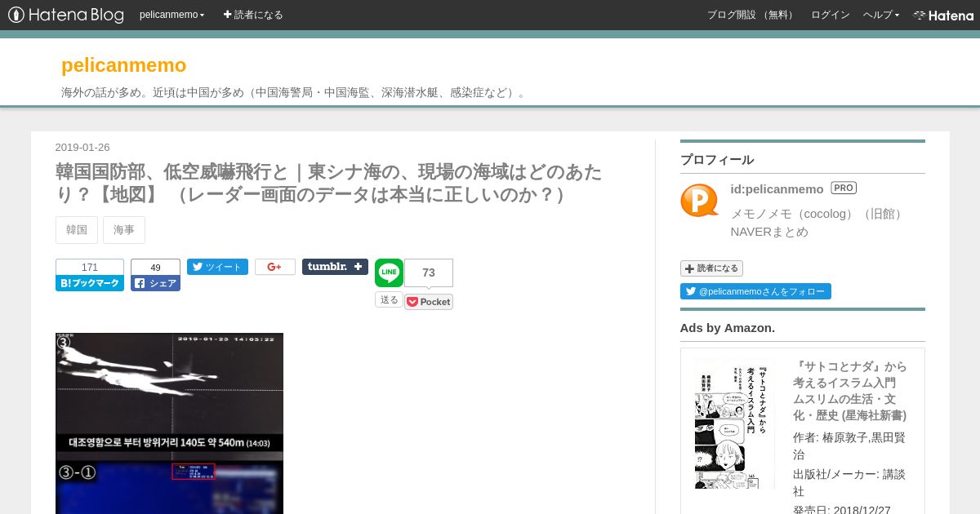The height and width of the screenshot is (514, 980).
Task: Click the orange P profile avatar
Action: tap(700, 200)
